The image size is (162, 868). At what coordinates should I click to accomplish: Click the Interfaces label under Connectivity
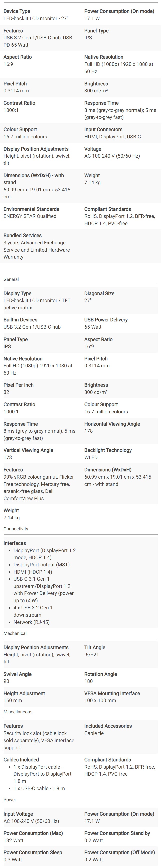coord(15,543)
